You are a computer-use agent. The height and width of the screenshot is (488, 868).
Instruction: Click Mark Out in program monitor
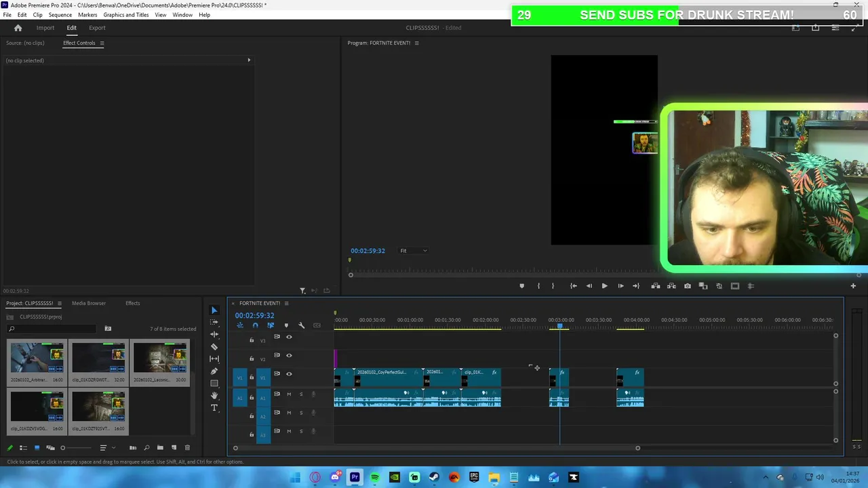pyautogui.click(x=553, y=286)
